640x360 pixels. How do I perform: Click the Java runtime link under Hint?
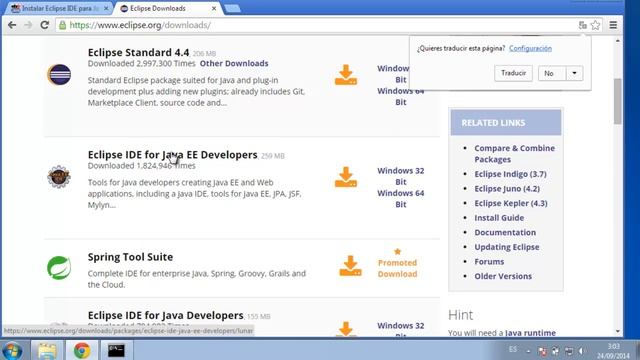pos(530,333)
